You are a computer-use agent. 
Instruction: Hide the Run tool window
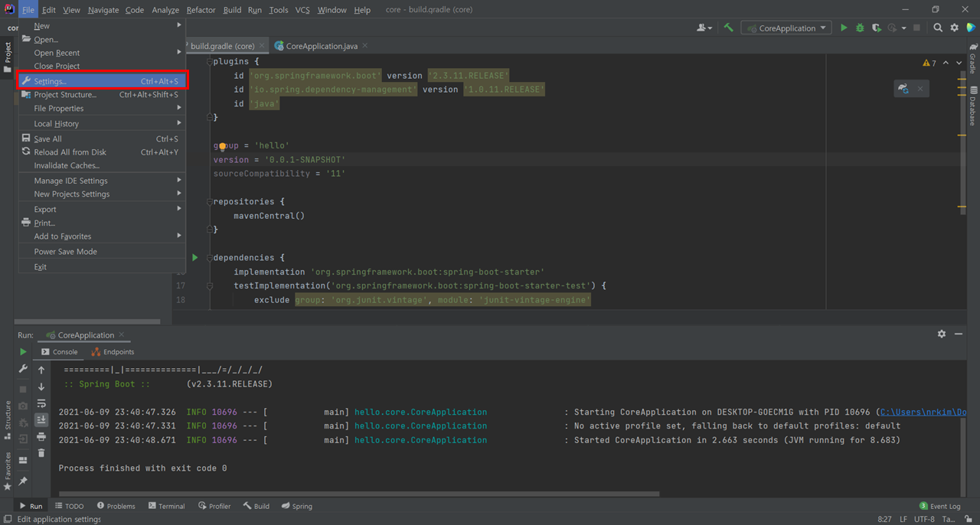click(x=959, y=334)
